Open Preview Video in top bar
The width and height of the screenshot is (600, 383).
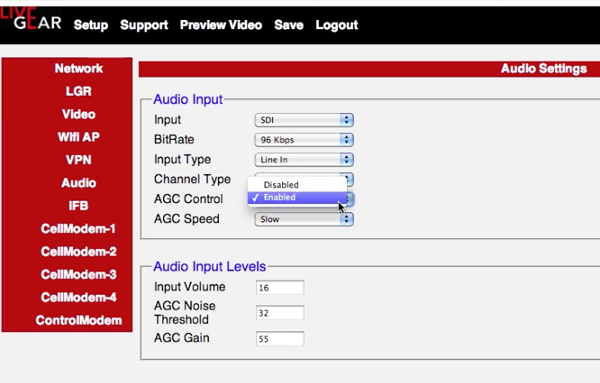(221, 25)
